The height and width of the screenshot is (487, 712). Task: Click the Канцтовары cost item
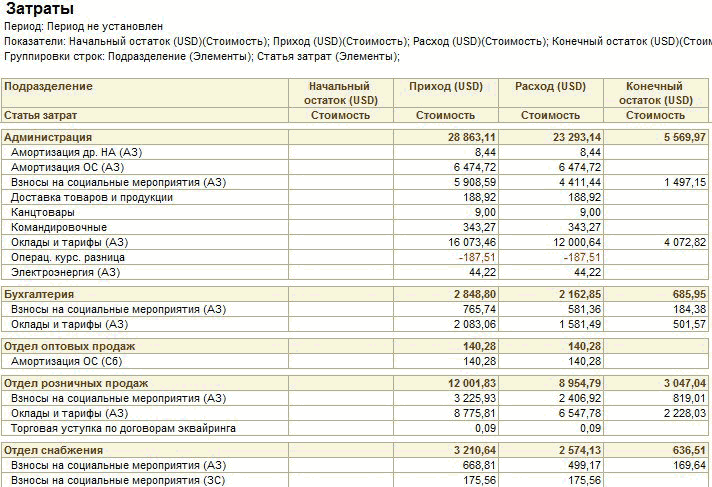[x=42, y=212]
